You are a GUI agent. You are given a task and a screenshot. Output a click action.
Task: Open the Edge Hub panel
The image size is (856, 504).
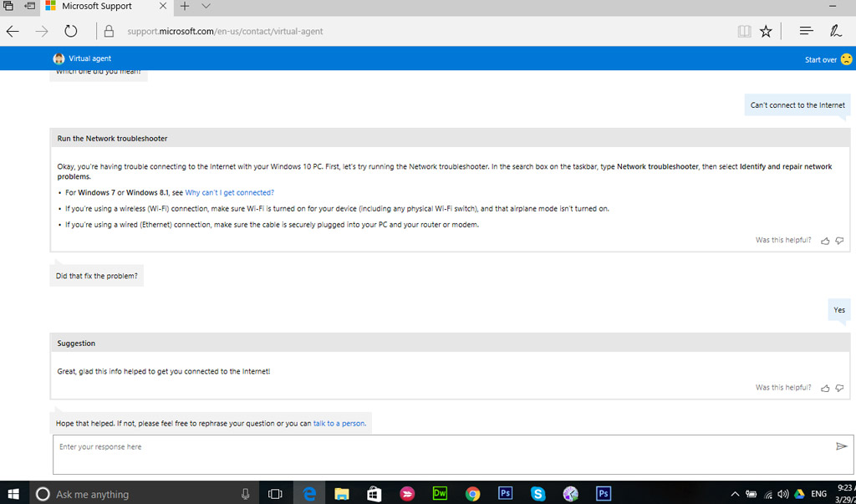pos(806,31)
